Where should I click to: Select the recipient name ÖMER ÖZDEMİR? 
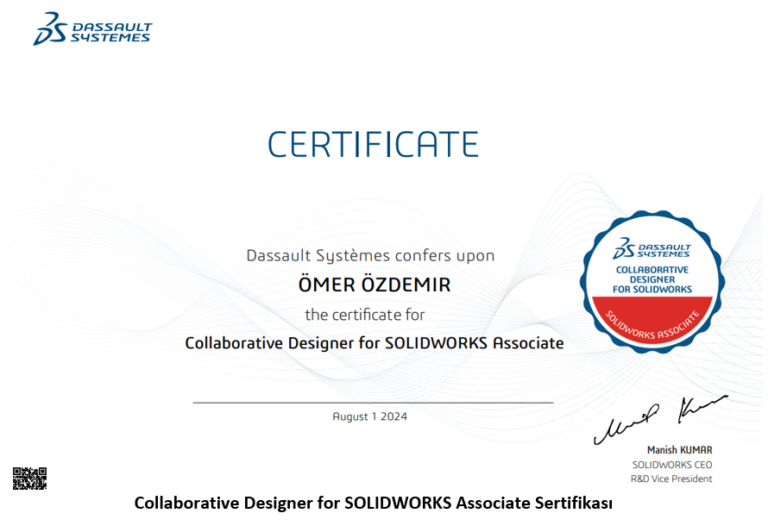374,285
